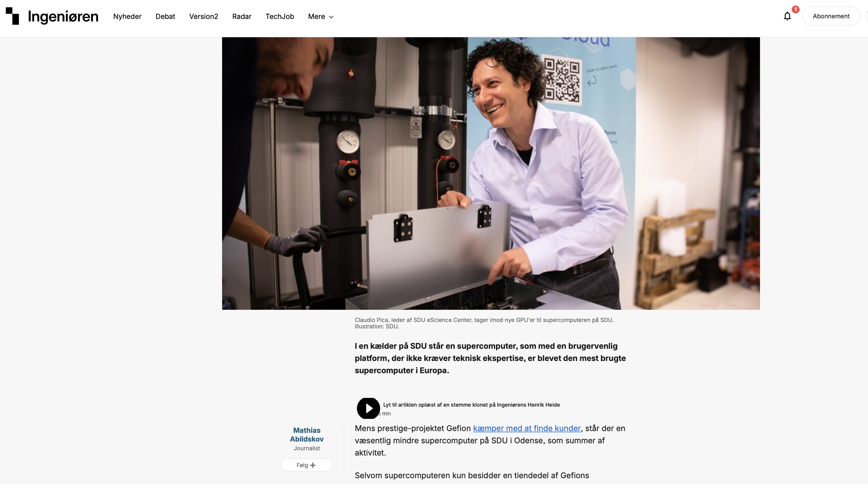Image resolution: width=868 pixels, height=491 pixels.
Task: Click the Abonnement button
Action: pyautogui.click(x=831, y=16)
